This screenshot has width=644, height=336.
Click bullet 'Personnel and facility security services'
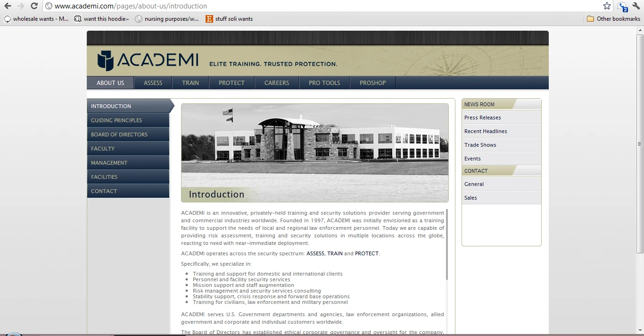(x=241, y=279)
